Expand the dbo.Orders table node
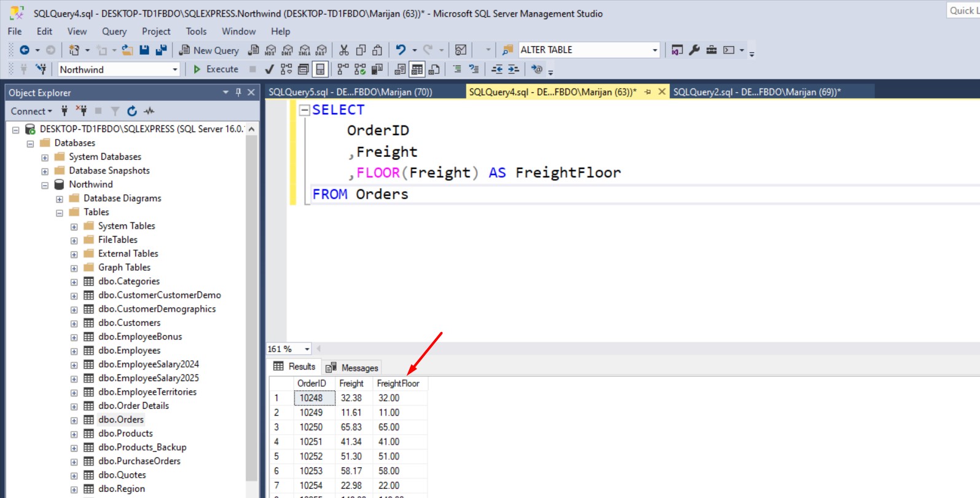Viewport: 980px width, 498px height. click(74, 421)
